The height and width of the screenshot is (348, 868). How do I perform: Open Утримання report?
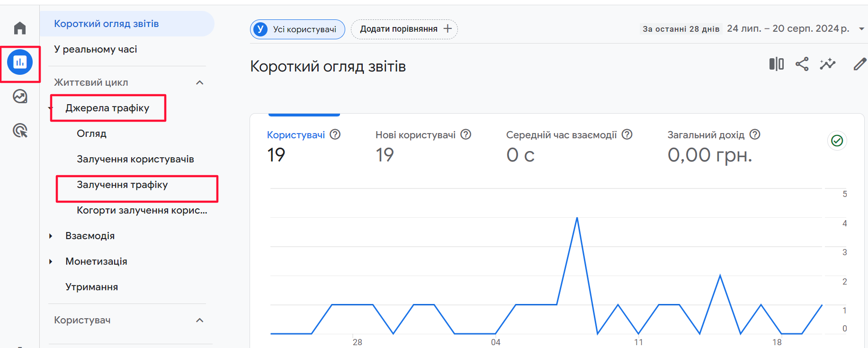[x=91, y=287]
